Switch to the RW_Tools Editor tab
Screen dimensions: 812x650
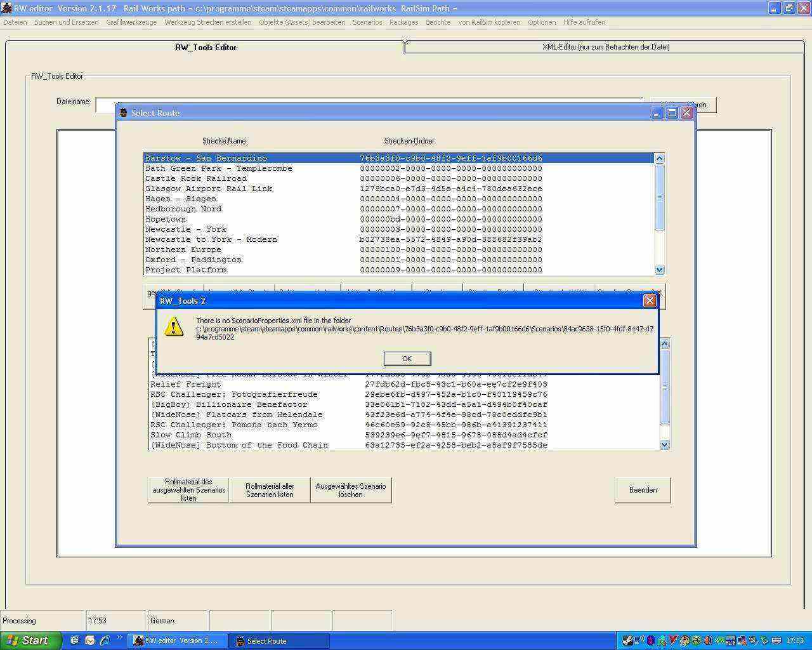[x=206, y=47]
